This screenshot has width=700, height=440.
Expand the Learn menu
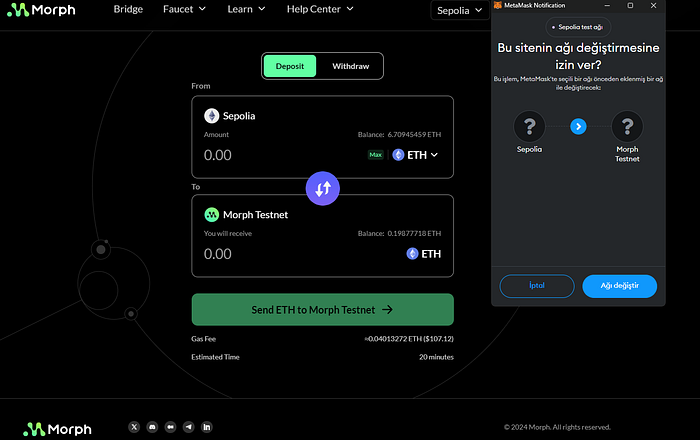(x=246, y=9)
